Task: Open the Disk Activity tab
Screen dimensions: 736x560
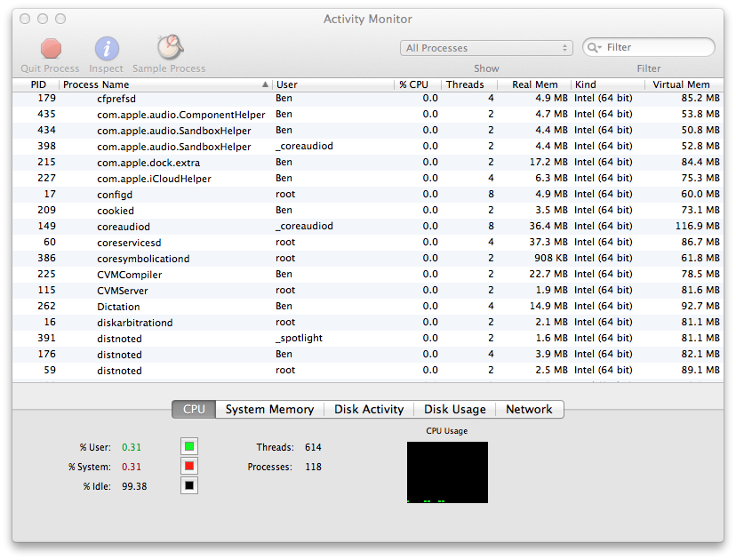Action: click(x=369, y=409)
